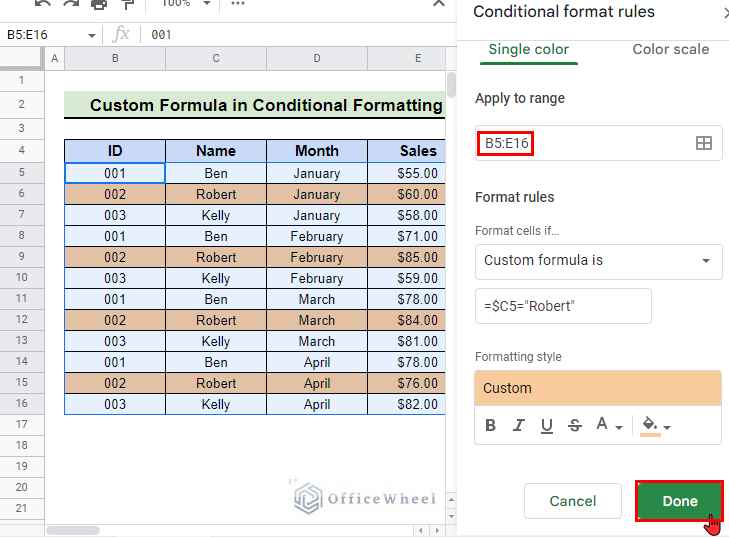Switch to the Single color tab
Image resolution: width=729 pixels, height=537 pixels.
tap(528, 49)
